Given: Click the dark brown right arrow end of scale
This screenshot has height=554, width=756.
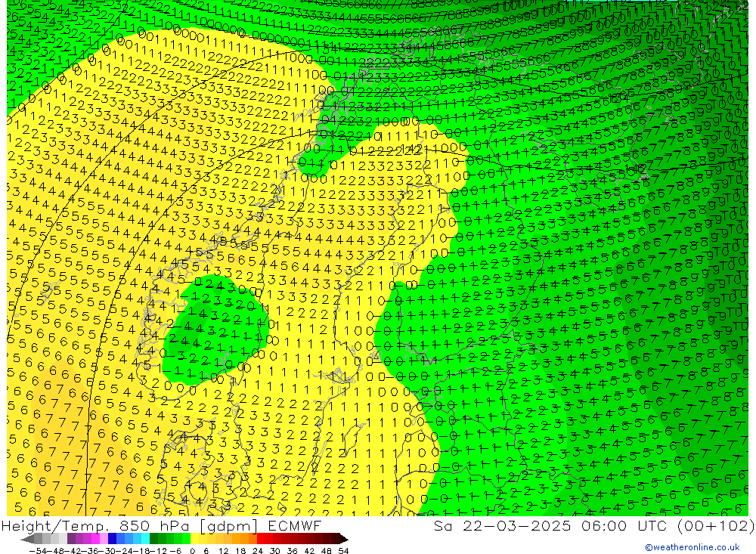Looking at the screenshot, I should click(x=344, y=540).
